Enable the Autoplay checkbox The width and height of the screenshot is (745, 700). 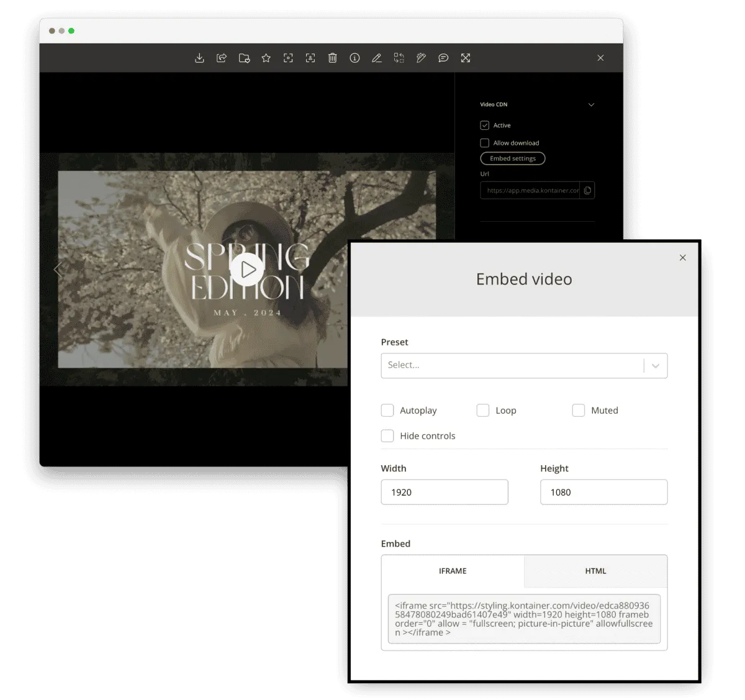[387, 411]
